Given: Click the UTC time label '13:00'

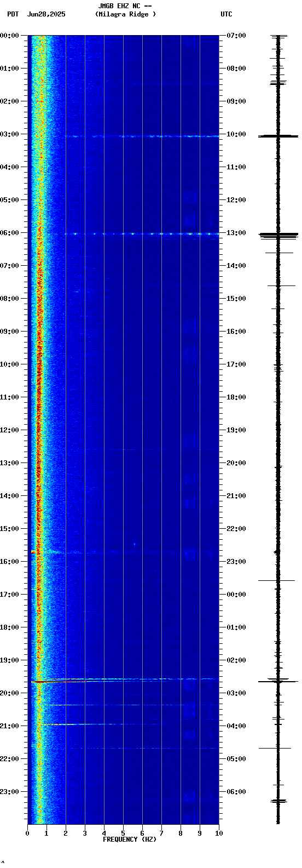Looking at the screenshot, I should coord(236,233).
